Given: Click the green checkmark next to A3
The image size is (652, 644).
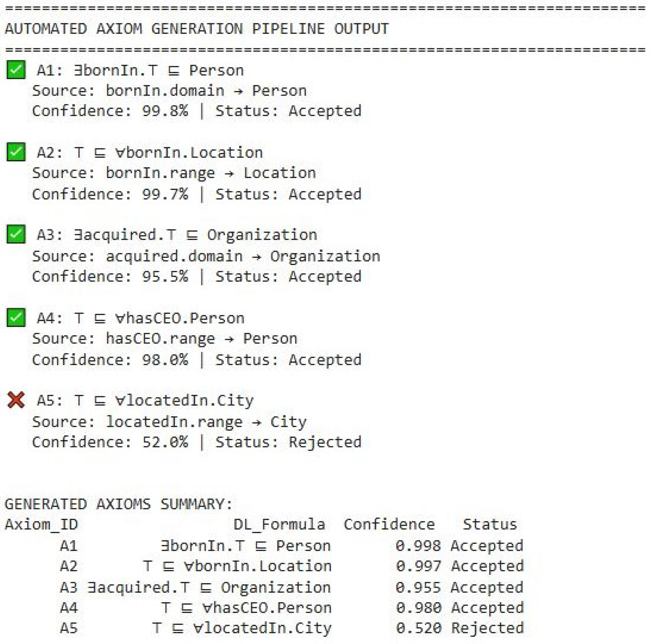Looking at the screenshot, I should click(16, 234).
